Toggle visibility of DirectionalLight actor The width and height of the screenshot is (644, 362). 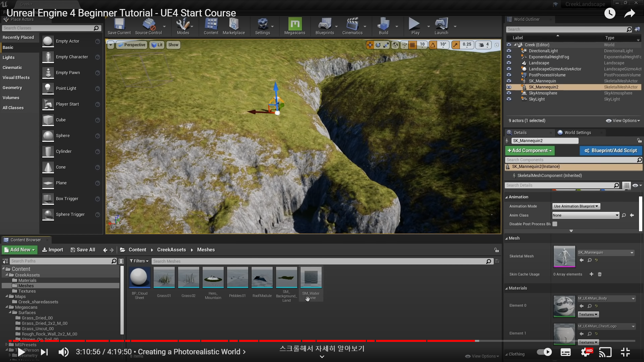[509, 51]
